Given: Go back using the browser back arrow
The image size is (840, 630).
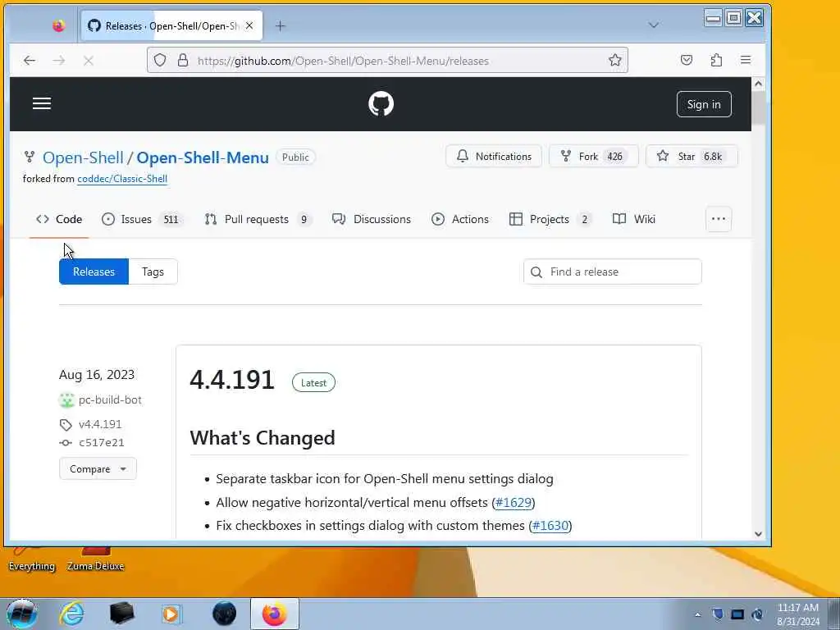Looking at the screenshot, I should point(30,61).
